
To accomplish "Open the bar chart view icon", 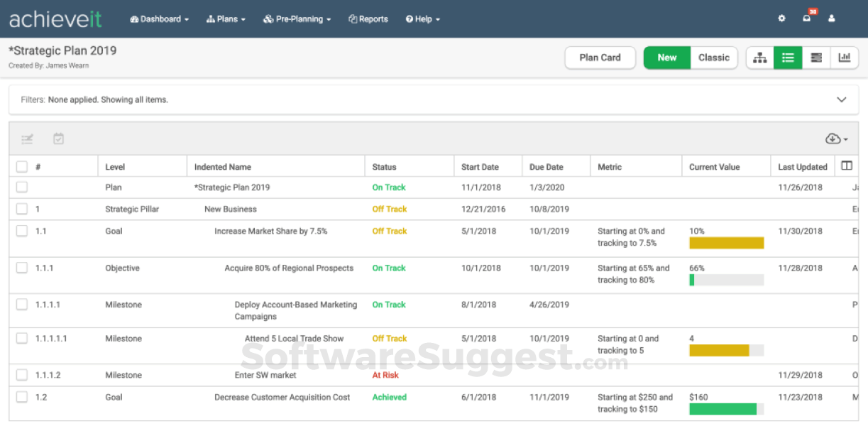I will [844, 58].
